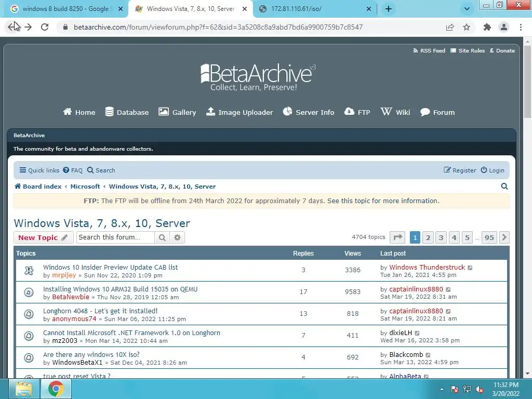Switch to the Google search tab

click(66, 9)
